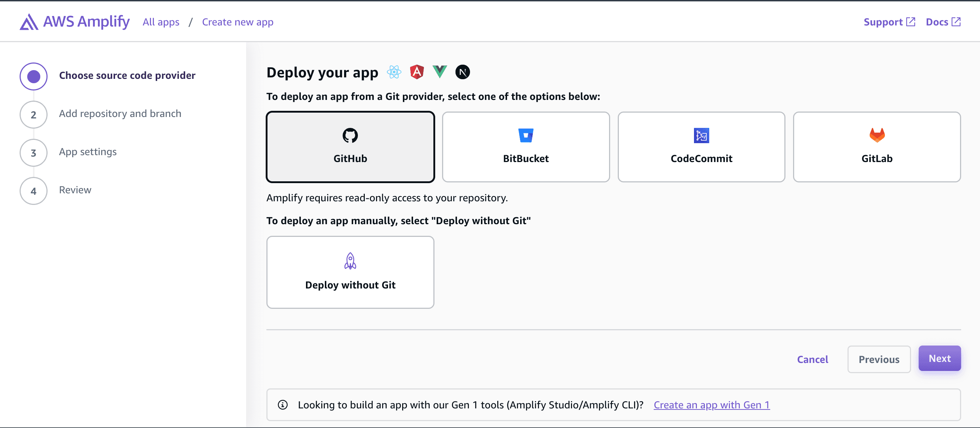Viewport: 980px width, 428px height.
Task: Click step 2 Add repository and branch
Action: (x=120, y=113)
